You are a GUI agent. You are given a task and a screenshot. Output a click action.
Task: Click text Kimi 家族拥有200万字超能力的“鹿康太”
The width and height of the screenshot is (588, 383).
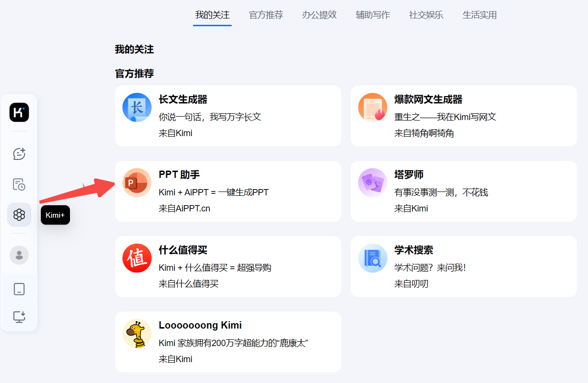pyautogui.click(x=234, y=343)
